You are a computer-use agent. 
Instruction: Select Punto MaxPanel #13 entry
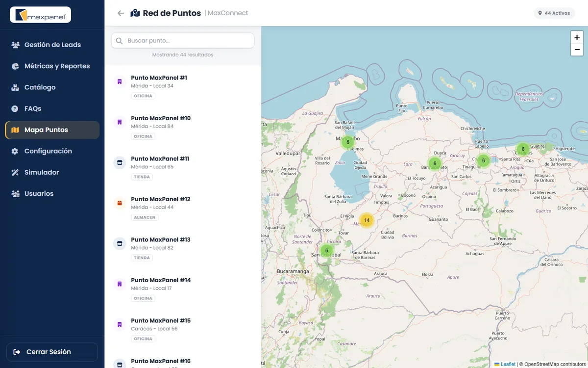(x=183, y=248)
